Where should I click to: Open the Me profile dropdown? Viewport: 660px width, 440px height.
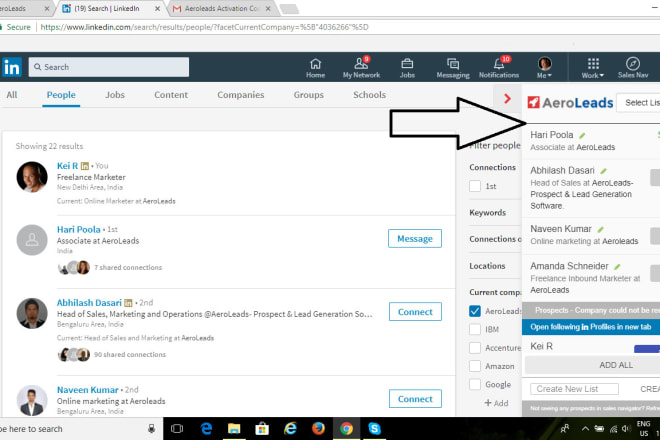(x=544, y=68)
